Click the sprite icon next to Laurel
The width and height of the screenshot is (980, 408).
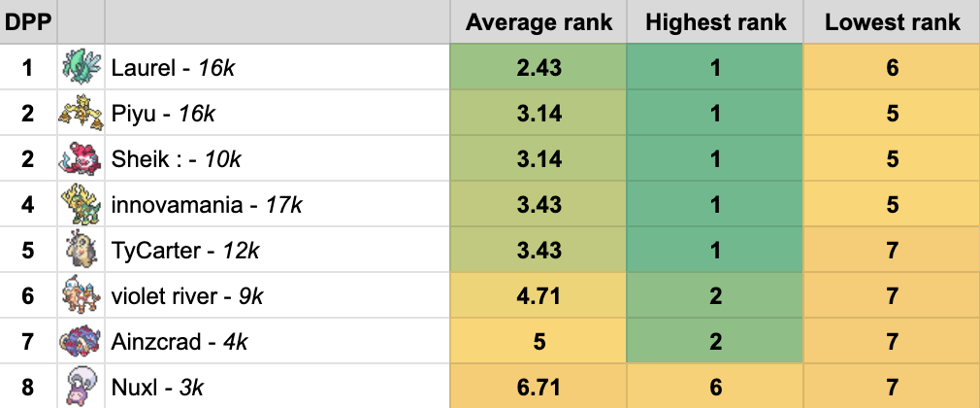coord(78,67)
